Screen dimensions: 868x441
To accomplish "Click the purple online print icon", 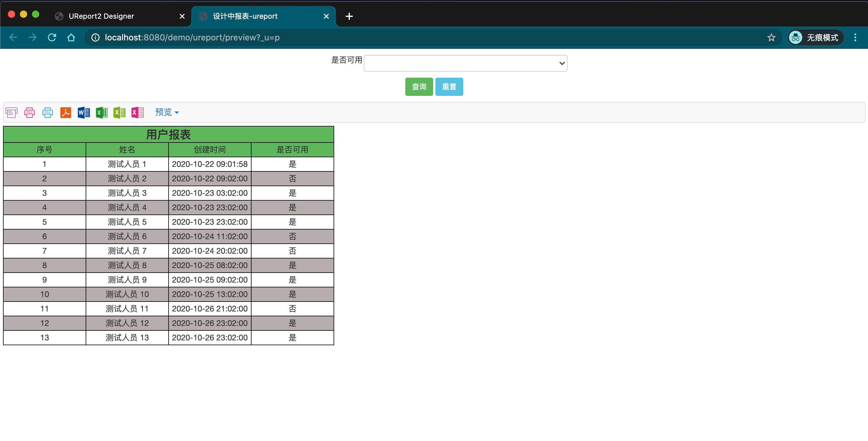I will coord(11,112).
